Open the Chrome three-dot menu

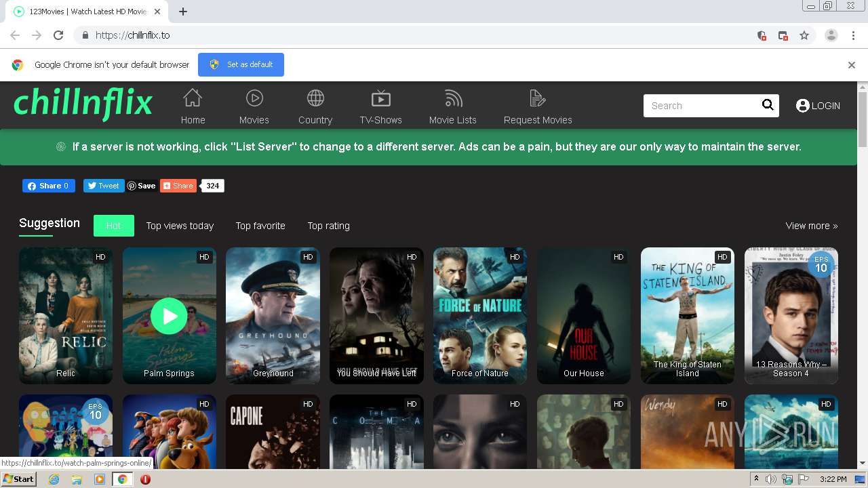[853, 35]
